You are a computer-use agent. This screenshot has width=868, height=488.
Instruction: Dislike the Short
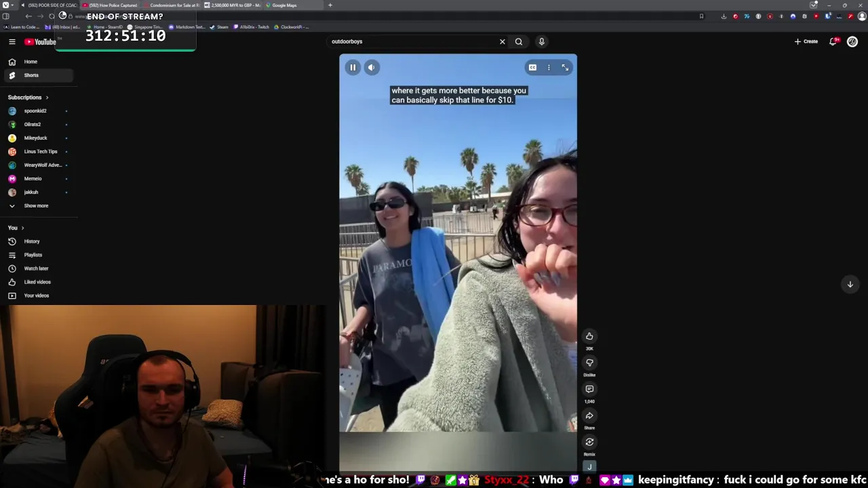[589, 363]
